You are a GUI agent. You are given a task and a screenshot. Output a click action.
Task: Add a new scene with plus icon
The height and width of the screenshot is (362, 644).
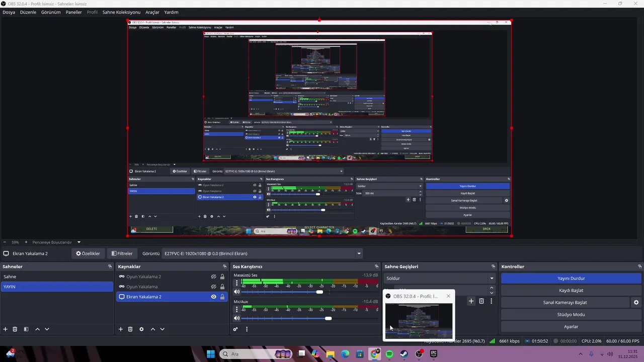[6, 329]
